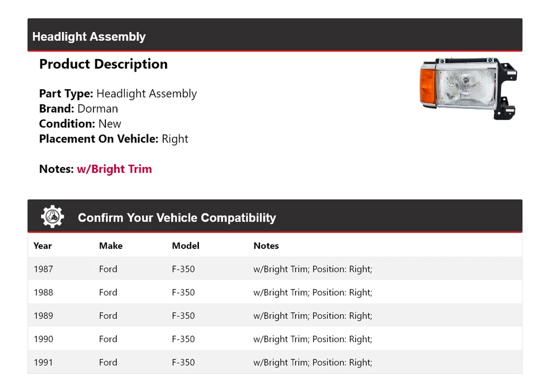Click the Brand: Dorman text
Viewport: 550px width, 392px height.
tap(78, 109)
